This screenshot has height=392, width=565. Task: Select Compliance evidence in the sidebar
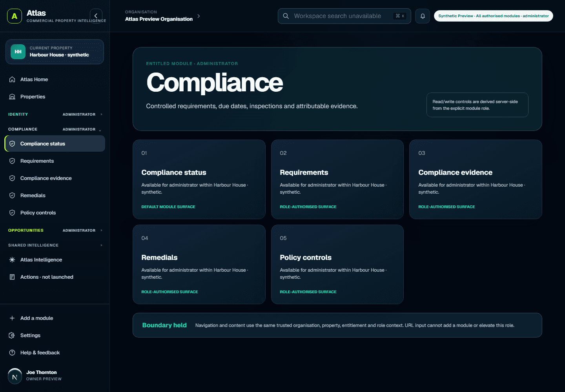coord(55,178)
